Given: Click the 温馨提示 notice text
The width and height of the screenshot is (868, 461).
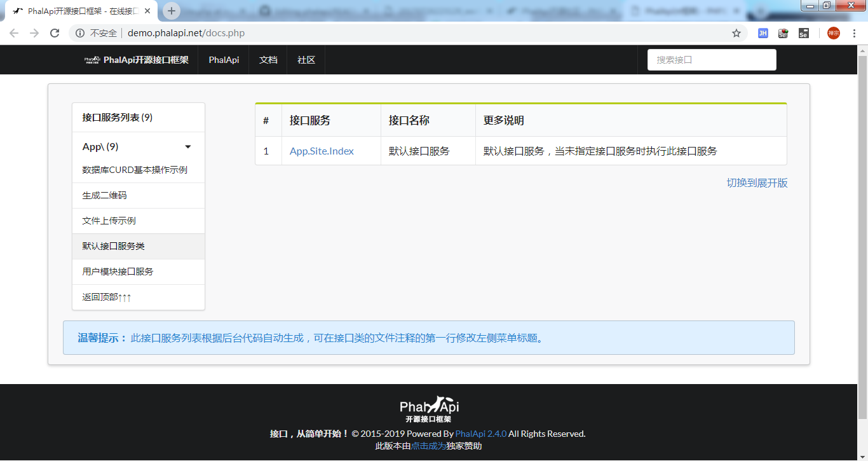Looking at the screenshot, I should (x=311, y=338).
